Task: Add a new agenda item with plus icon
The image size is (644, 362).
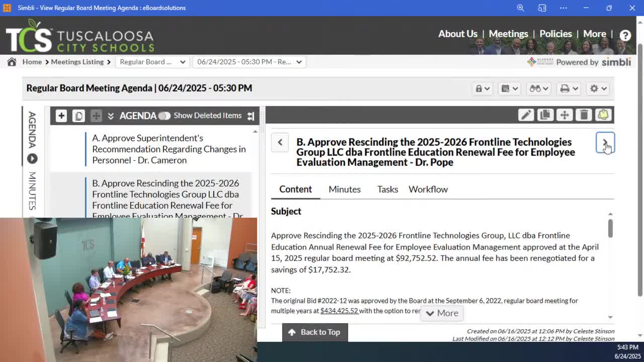Action: coord(61,116)
